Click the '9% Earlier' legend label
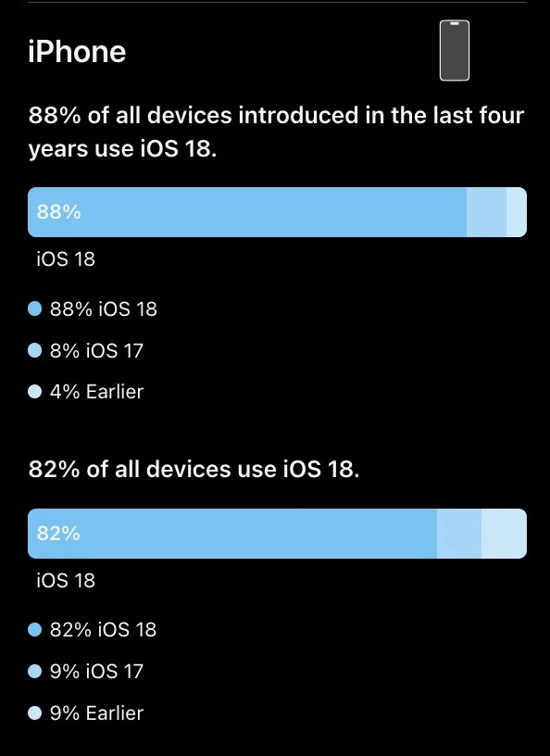The width and height of the screenshot is (550, 756). (x=96, y=713)
